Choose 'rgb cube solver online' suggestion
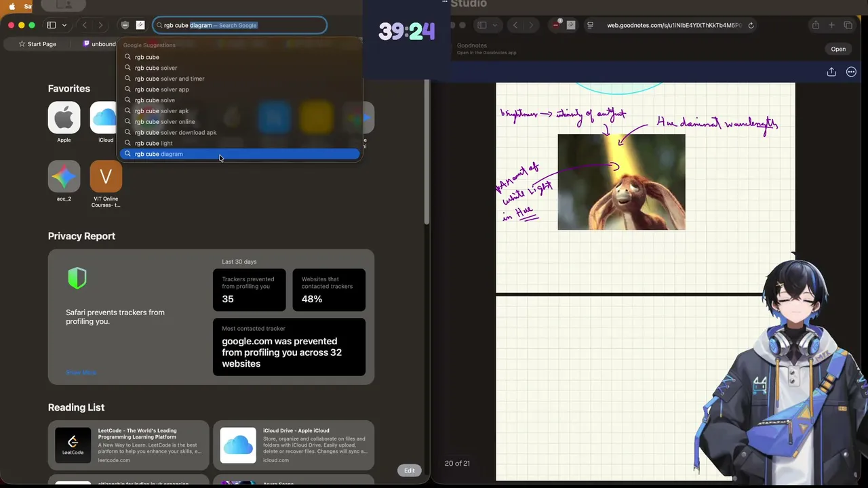The image size is (868, 488). [240, 122]
